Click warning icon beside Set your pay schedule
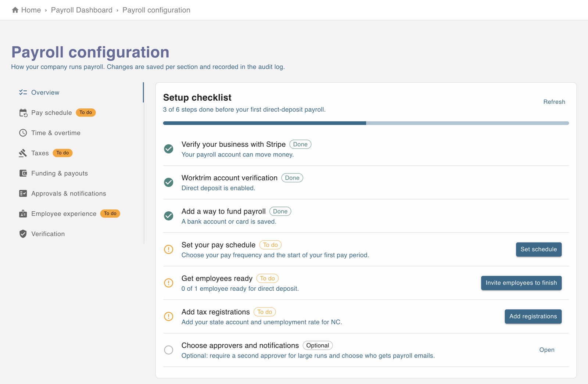The image size is (588, 384). [x=169, y=249]
